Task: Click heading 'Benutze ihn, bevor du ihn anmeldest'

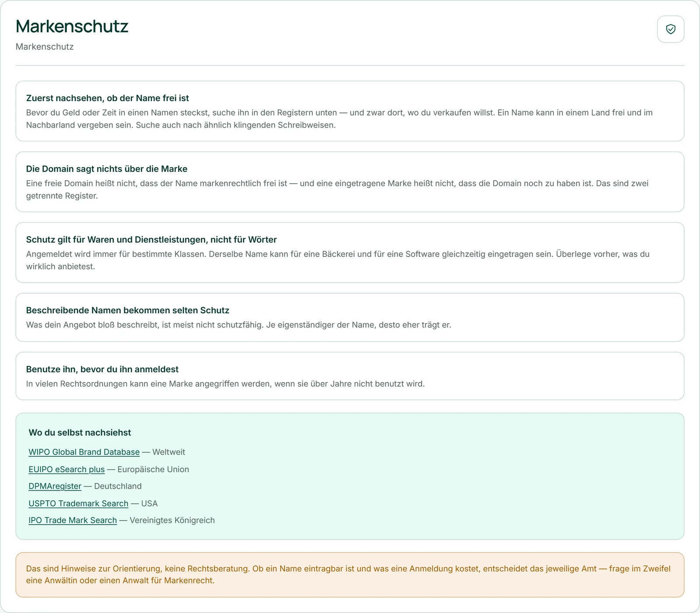Action: tap(102, 369)
